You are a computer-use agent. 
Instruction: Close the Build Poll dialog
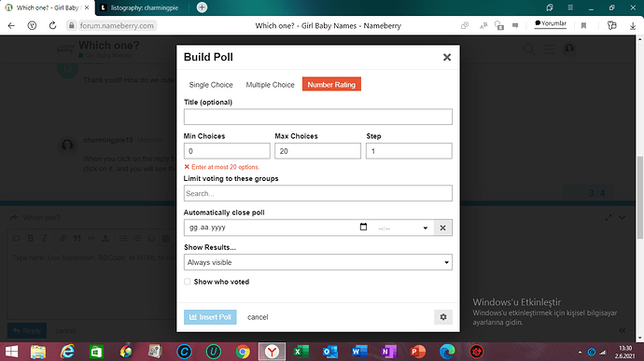coord(447,57)
